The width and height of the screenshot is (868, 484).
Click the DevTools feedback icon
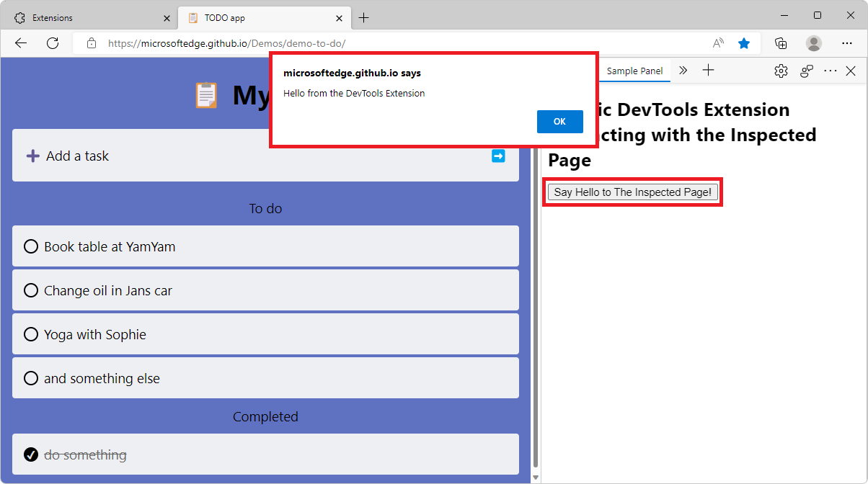tap(806, 71)
